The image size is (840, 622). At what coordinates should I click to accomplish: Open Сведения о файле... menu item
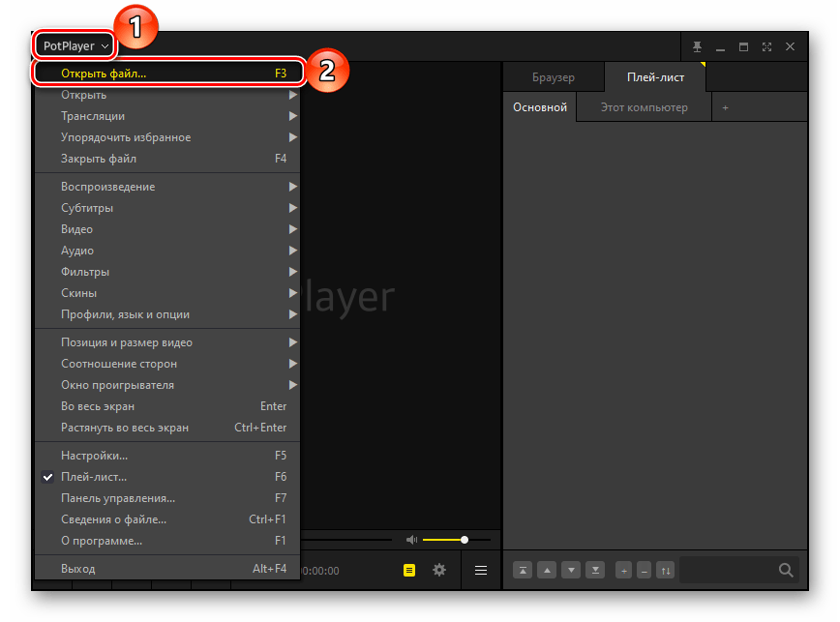[x=167, y=519]
